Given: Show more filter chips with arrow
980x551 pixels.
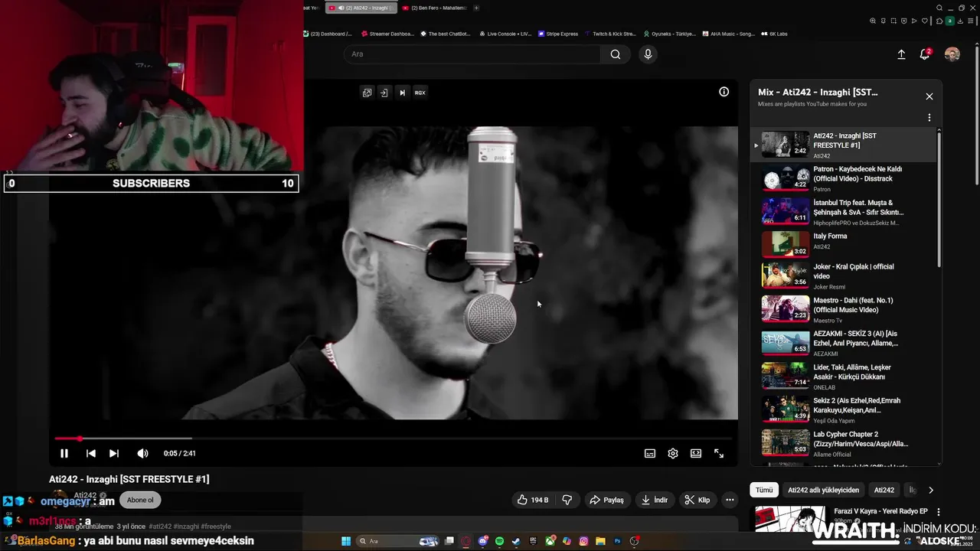Looking at the screenshot, I should coord(931,490).
